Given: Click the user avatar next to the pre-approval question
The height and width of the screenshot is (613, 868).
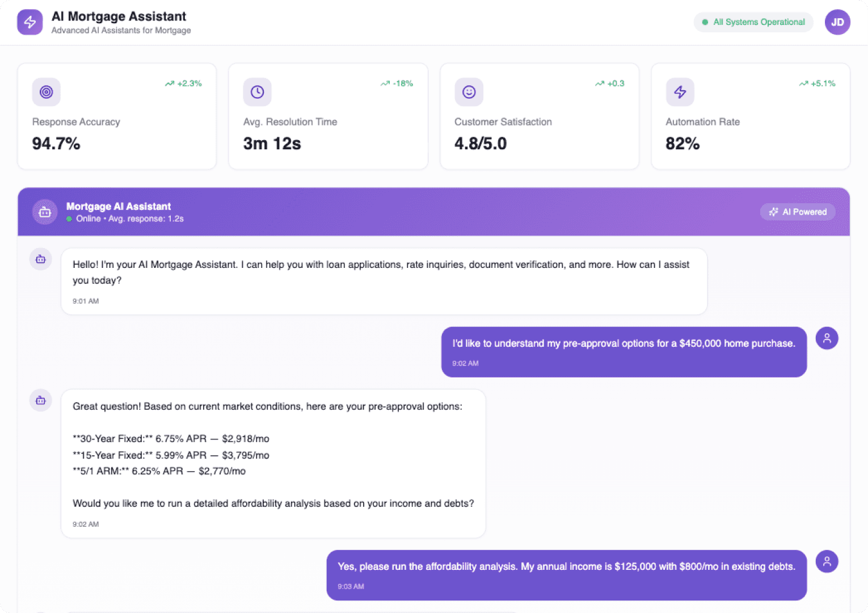Looking at the screenshot, I should click(827, 338).
